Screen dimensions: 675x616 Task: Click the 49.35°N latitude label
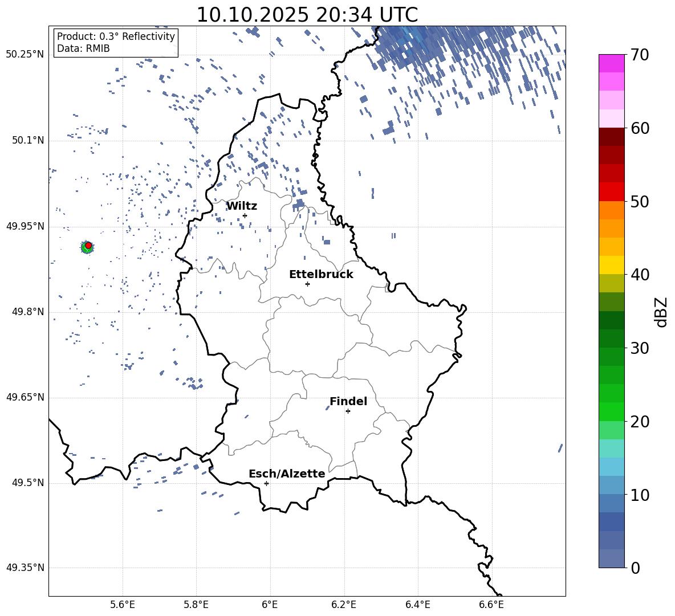[25, 568]
